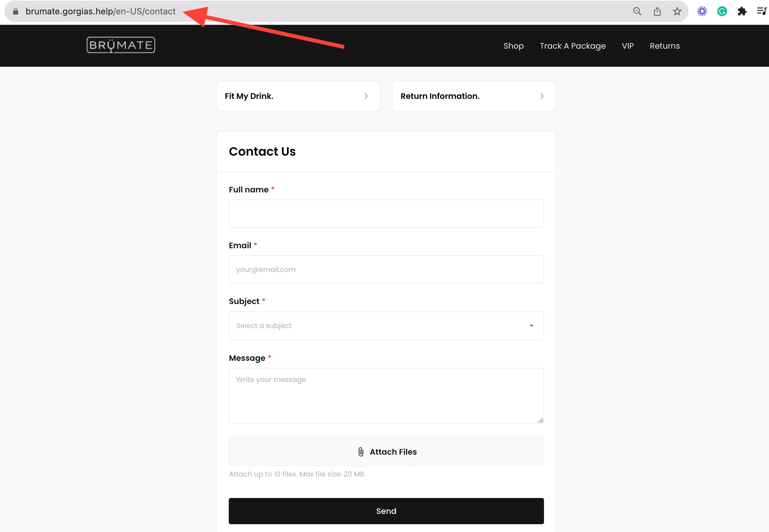Click the browser share icon

click(657, 11)
